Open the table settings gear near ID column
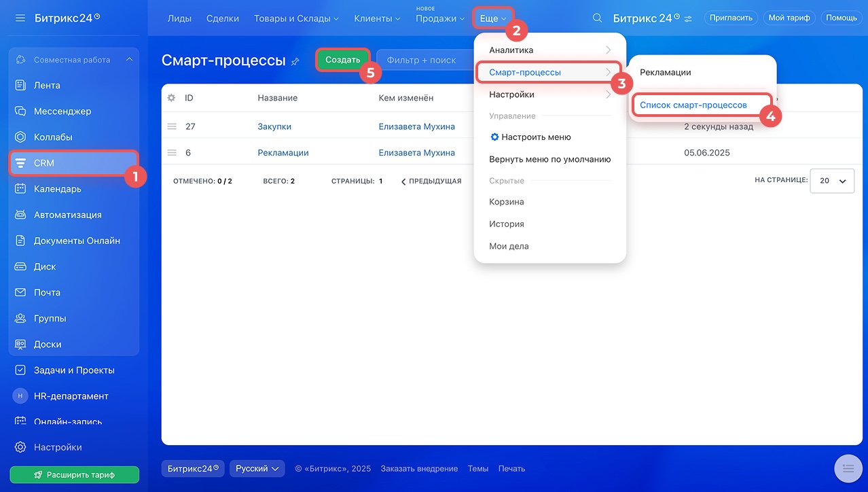Viewport: 868px width, 492px height. [171, 98]
